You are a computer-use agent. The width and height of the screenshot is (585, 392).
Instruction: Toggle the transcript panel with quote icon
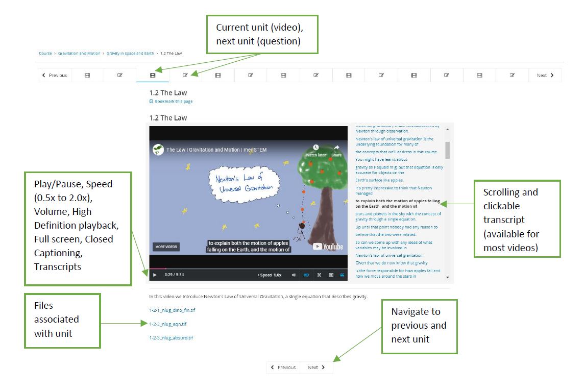pyautogui.click(x=343, y=275)
